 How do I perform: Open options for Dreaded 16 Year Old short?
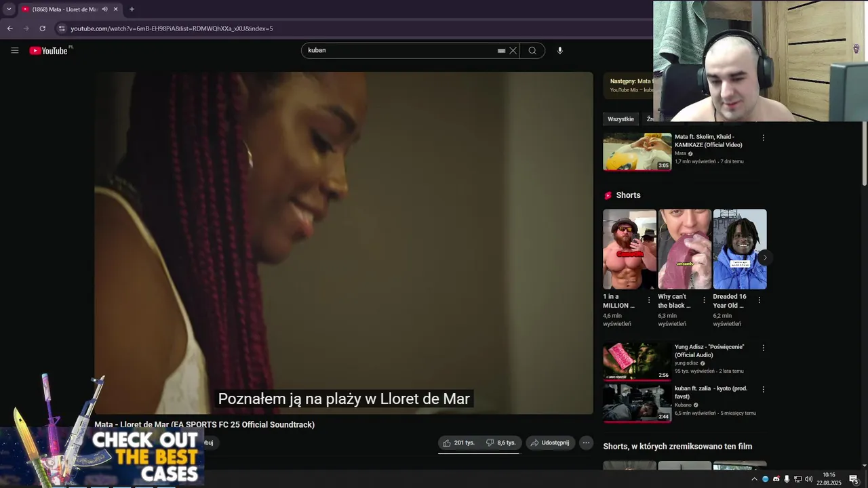[759, 300]
